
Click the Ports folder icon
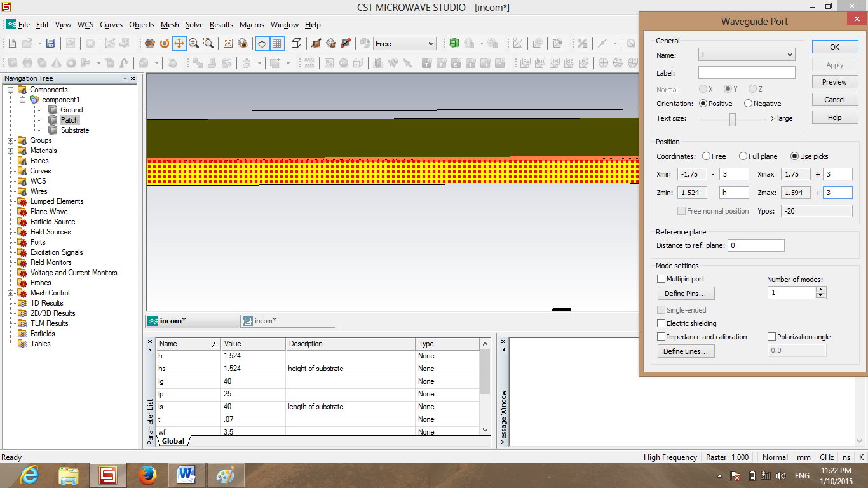coord(22,242)
